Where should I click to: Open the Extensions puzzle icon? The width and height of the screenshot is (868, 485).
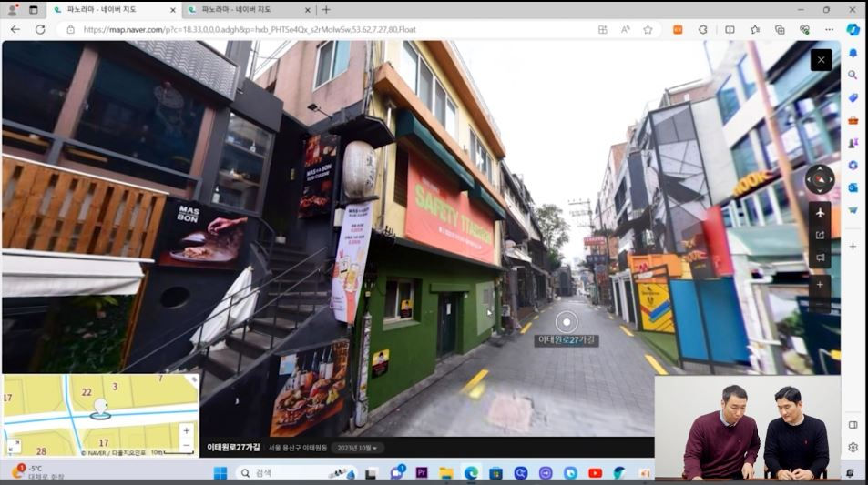[x=703, y=30]
